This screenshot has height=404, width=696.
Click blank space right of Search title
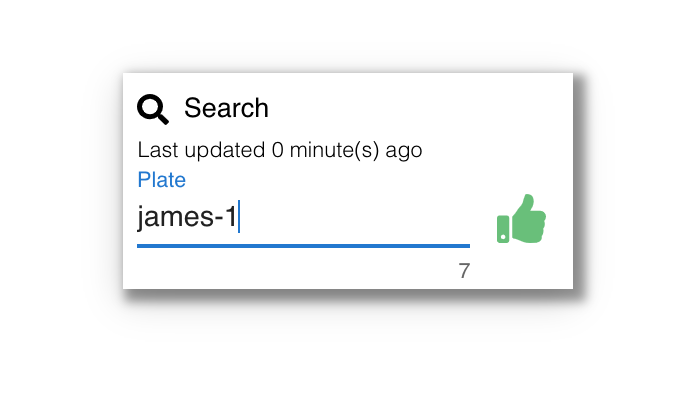point(413,108)
